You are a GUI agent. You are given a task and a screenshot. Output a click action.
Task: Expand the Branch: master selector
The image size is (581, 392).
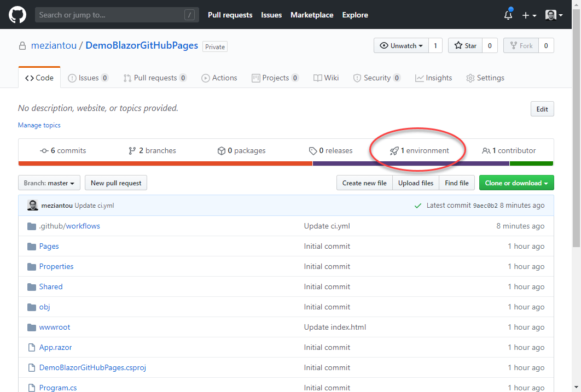[49, 183]
